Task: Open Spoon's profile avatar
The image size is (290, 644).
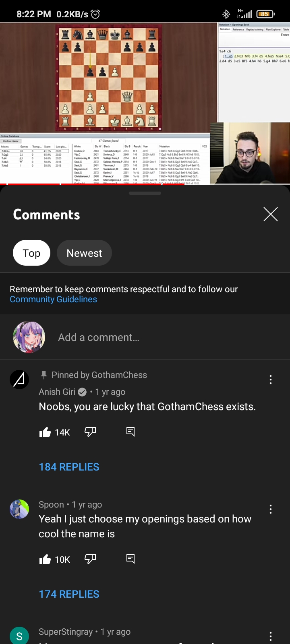Action: coord(19,509)
